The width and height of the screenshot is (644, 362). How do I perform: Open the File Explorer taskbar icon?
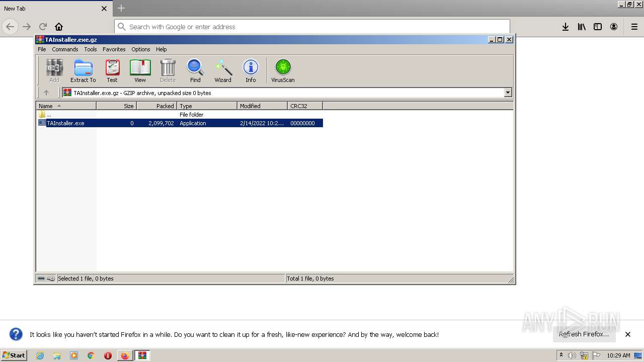tap(57, 355)
